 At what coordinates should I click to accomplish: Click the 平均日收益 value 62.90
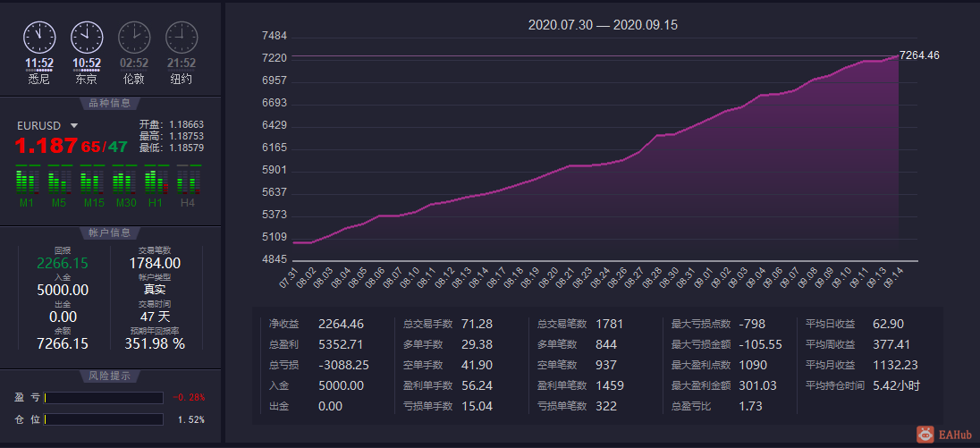[x=888, y=324]
